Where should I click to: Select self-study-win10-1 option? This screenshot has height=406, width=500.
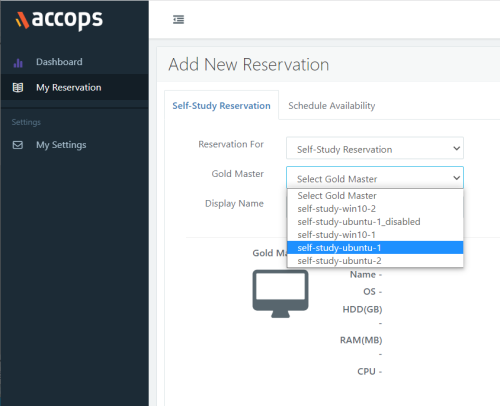(375, 235)
